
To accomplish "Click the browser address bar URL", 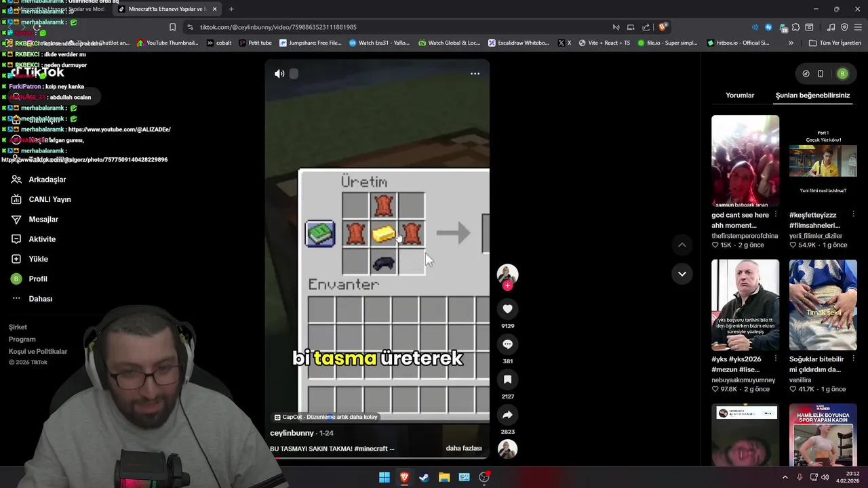I will point(278,27).
